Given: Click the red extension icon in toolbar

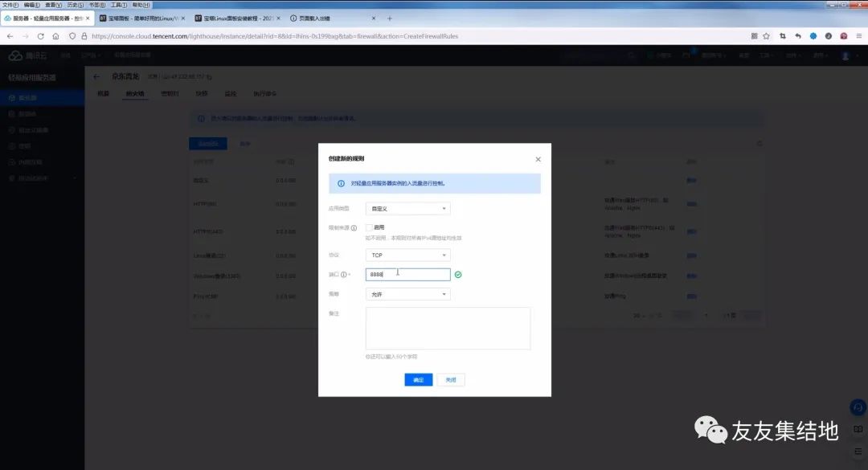Looking at the screenshot, I should (x=844, y=36).
